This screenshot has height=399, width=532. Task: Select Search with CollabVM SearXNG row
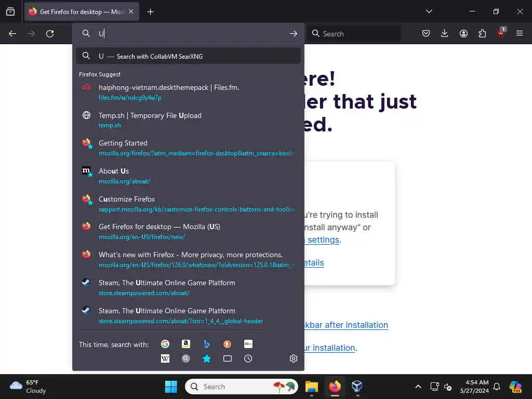[188, 56]
